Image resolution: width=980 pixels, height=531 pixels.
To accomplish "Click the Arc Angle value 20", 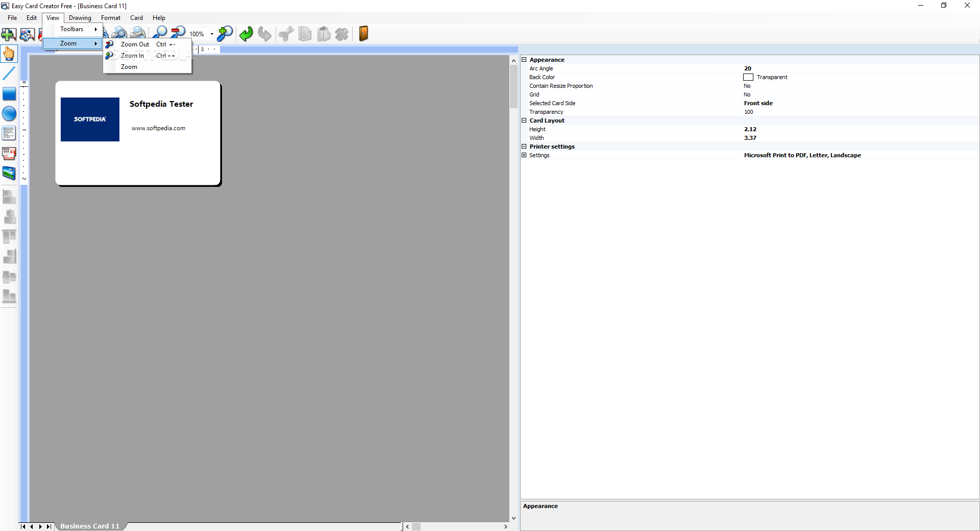I will coord(748,68).
